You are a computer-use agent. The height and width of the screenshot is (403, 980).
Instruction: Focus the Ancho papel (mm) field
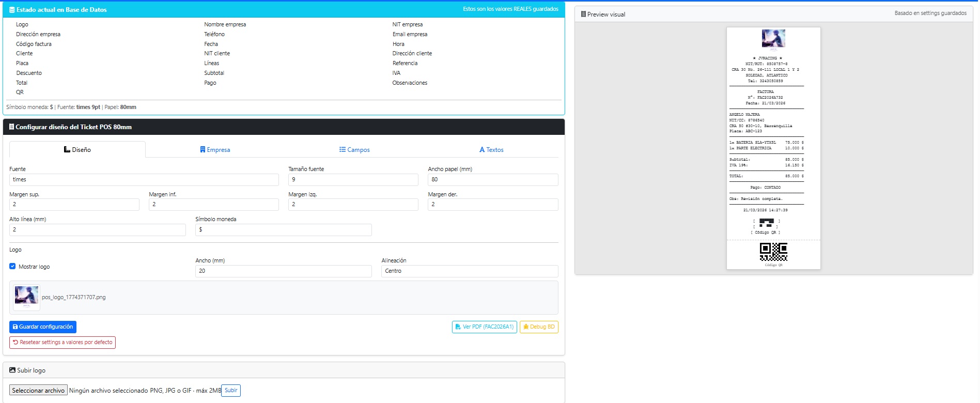492,180
